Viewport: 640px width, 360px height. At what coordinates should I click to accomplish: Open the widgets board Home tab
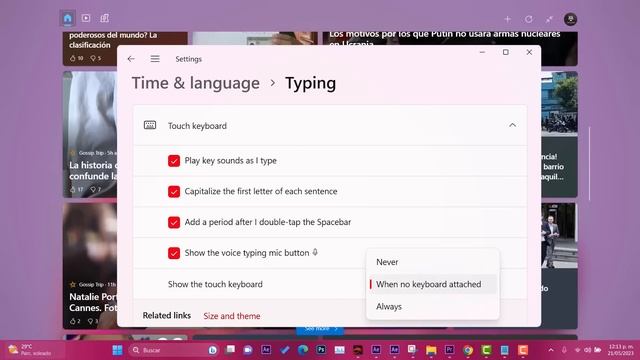point(68,18)
